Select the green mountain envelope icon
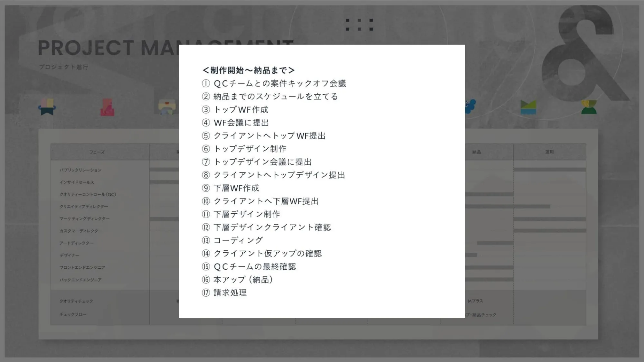 (529, 107)
